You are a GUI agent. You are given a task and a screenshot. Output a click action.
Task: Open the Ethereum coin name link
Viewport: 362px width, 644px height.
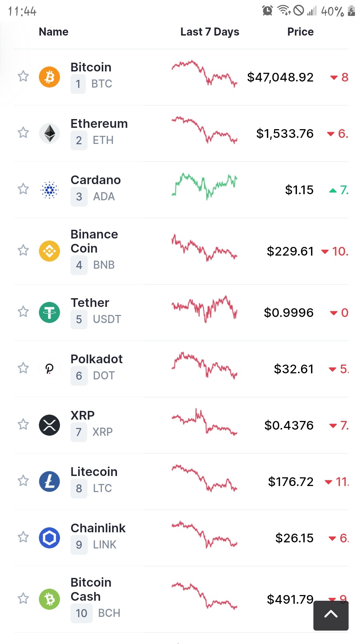[x=99, y=124]
